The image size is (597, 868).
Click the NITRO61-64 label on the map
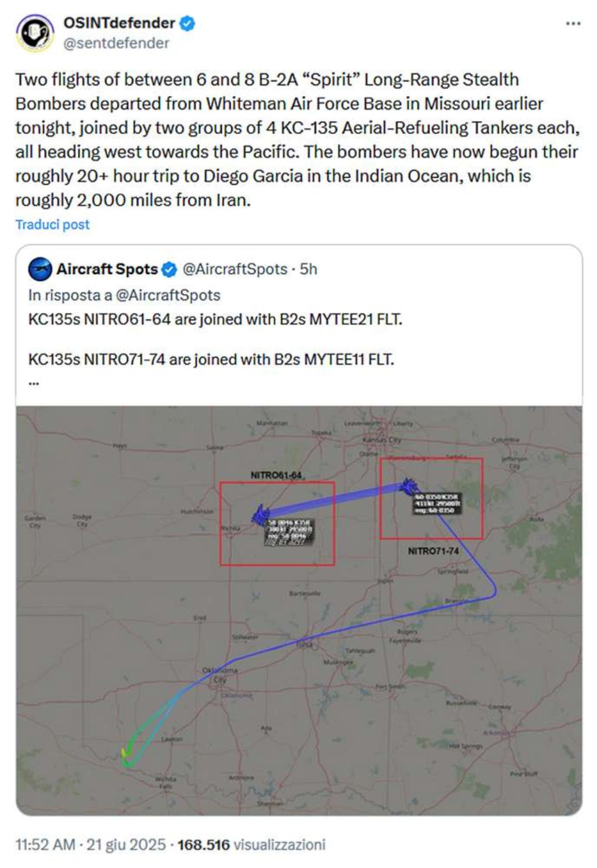pos(276,475)
